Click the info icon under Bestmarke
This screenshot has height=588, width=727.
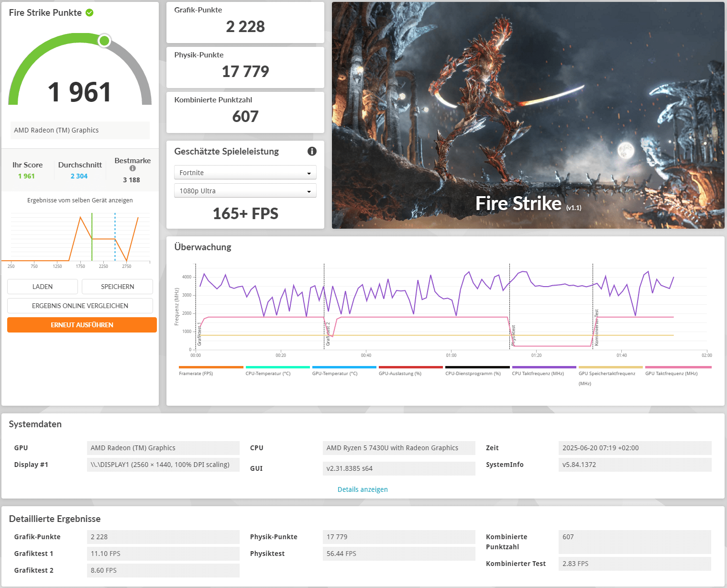click(132, 168)
